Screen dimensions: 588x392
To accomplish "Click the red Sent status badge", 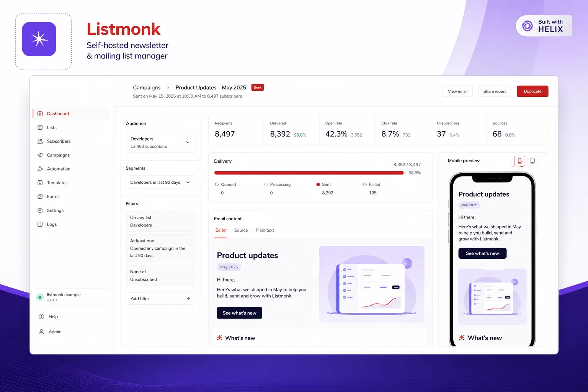I will [258, 88].
